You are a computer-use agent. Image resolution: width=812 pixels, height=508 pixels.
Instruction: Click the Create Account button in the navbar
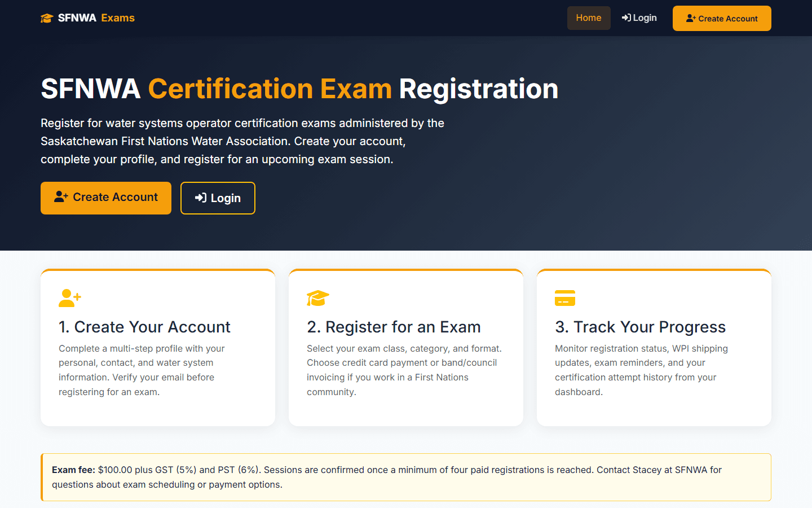coord(722,19)
